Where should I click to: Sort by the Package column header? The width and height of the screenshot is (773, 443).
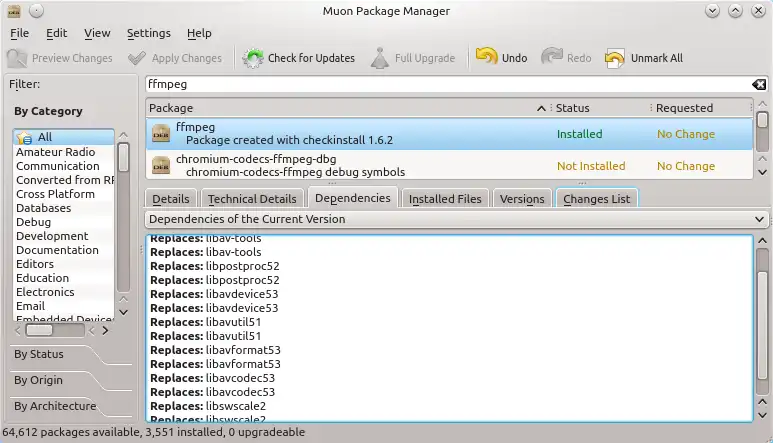348,108
